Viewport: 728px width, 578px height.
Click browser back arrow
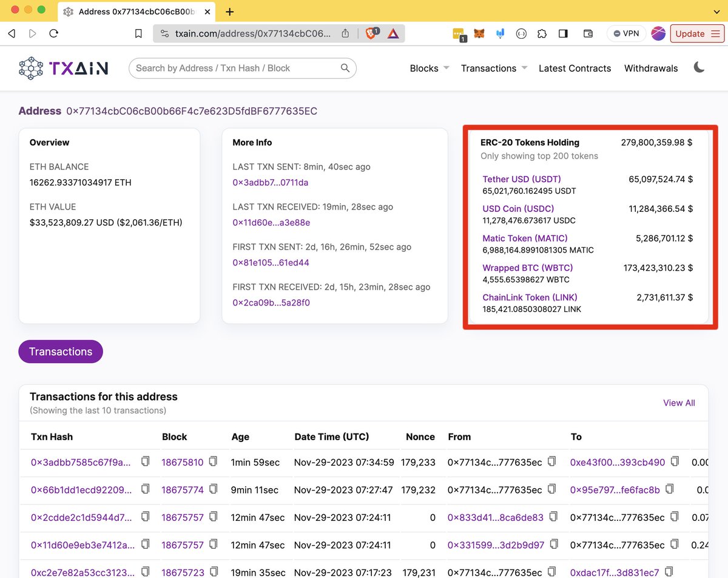point(12,34)
